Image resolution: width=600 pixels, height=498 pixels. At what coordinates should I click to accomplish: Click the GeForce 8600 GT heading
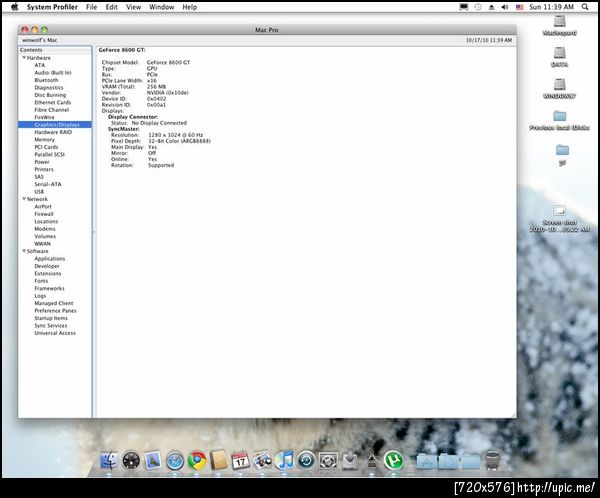pyautogui.click(x=122, y=50)
